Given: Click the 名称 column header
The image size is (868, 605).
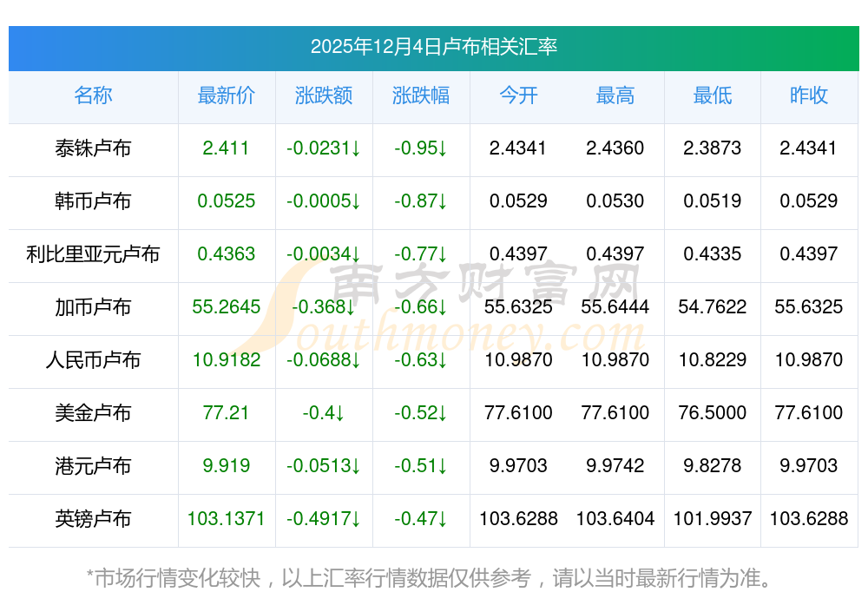Looking at the screenshot, I should pyautogui.click(x=93, y=95).
